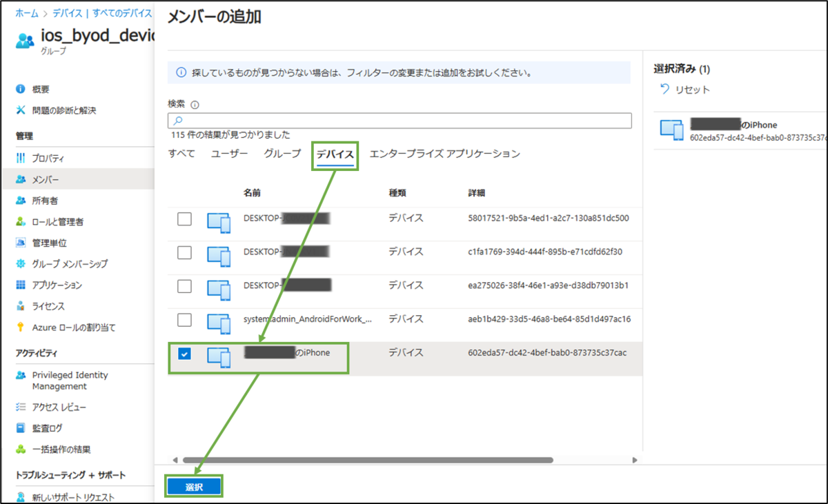Image resolution: width=828 pixels, height=504 pixels.
Task: Uncheck the iPhone device checkbox
Action: pyautogui.click(x=184, y=354)
